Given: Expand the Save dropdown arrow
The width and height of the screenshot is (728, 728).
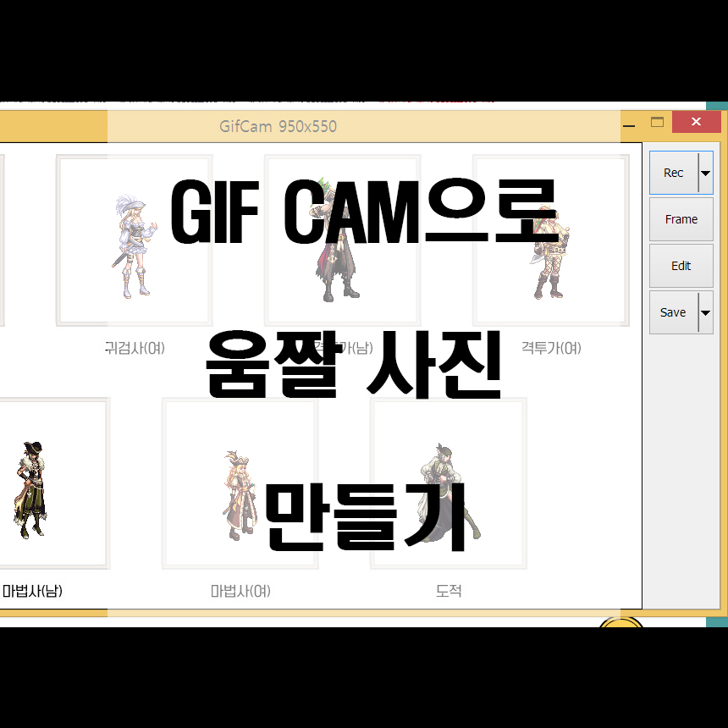Looking at the screenshot, I should pos(706,312).
